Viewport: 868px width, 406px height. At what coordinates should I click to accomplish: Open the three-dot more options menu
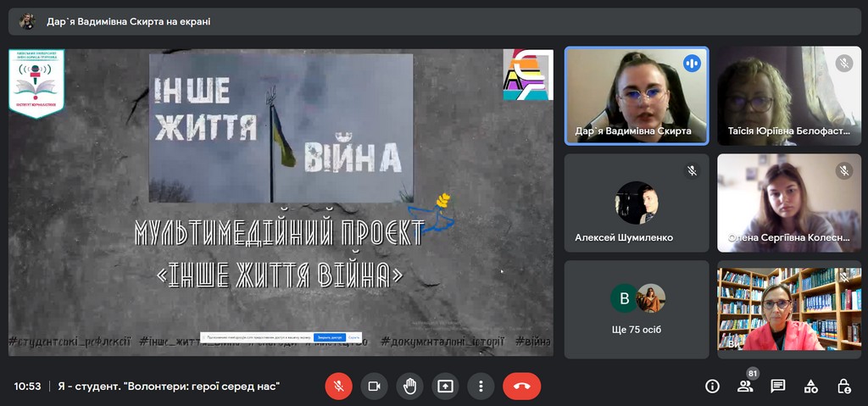[481, 387]
